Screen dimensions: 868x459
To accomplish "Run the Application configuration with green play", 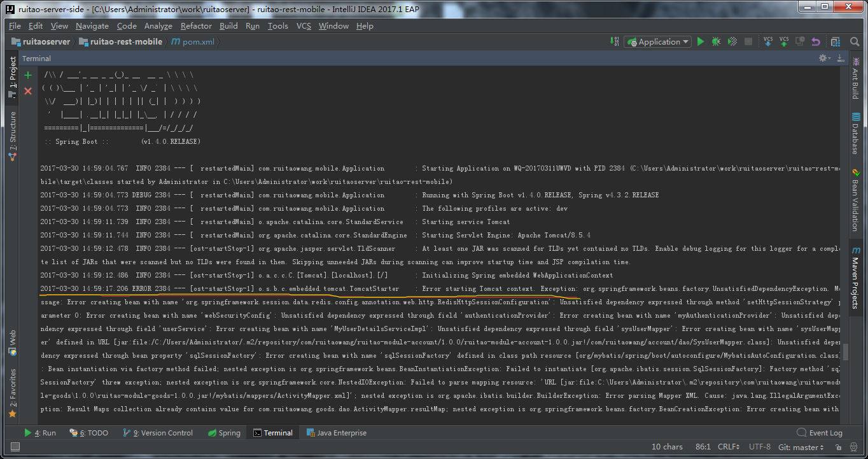I will coord(701,41).
